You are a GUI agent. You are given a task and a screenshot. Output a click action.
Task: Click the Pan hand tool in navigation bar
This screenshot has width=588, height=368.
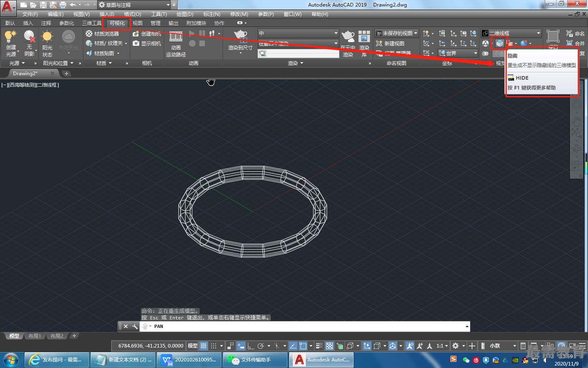[x=576, y=121]
